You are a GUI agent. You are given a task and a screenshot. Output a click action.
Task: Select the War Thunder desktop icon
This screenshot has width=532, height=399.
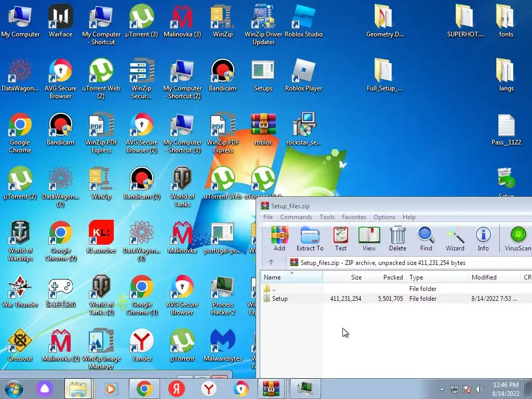[x=20, y=291]
